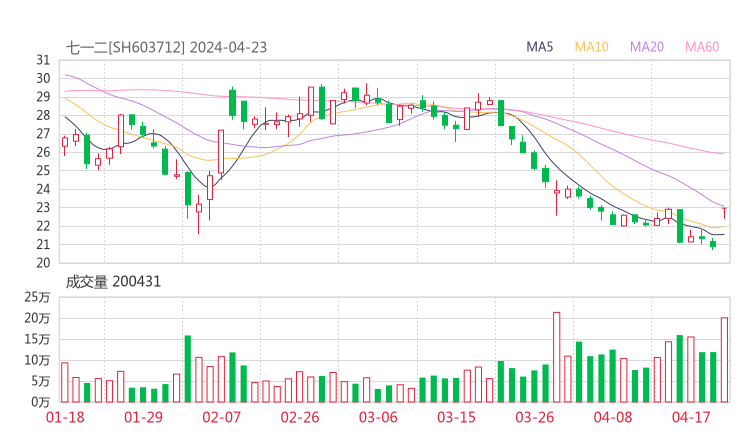
Task: Click the 15万 volume axis label
Action: coord(37,339)
